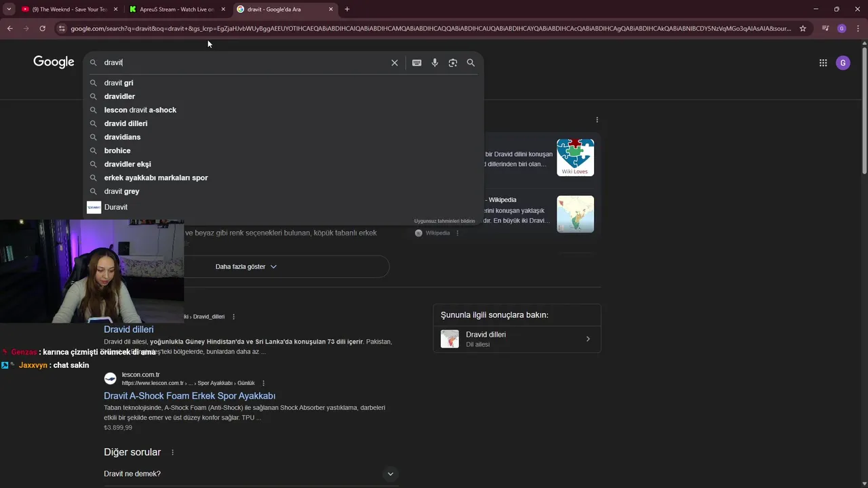
Task: Reload the page
Action: tap(42, 28)
